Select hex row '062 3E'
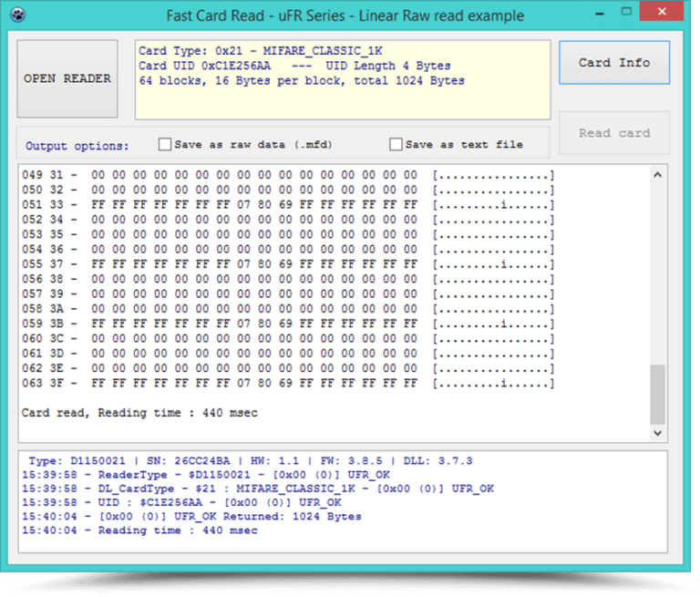The image size is (700, 597). click(288, 368)
